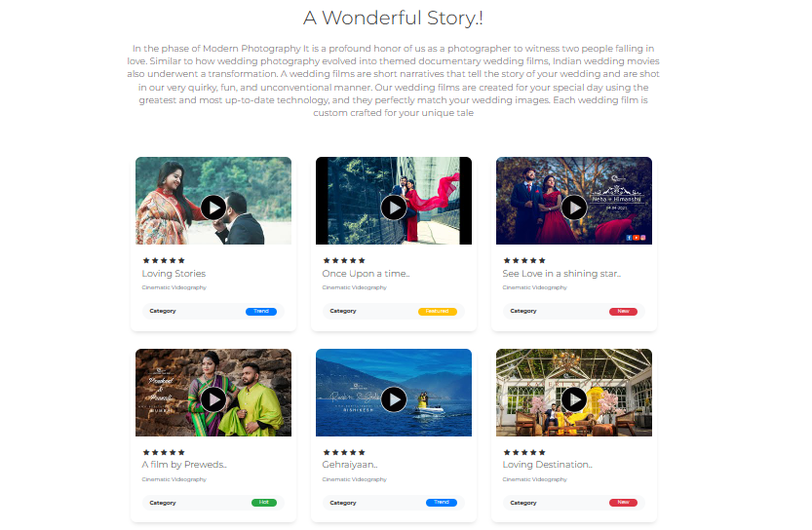Screen dimensions: 812x530
Task: Click the Category label on See Love card
Action: [523, 311]
